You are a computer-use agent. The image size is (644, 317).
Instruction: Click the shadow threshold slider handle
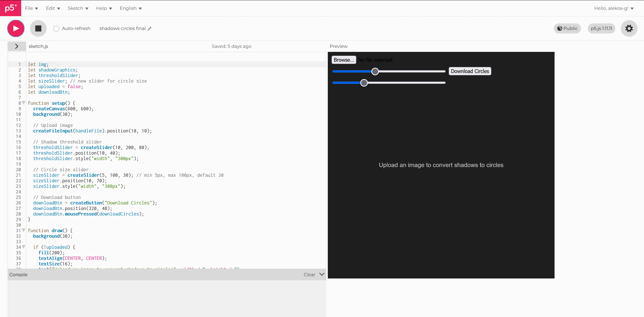pyautogui.click(x=375, y=72)
